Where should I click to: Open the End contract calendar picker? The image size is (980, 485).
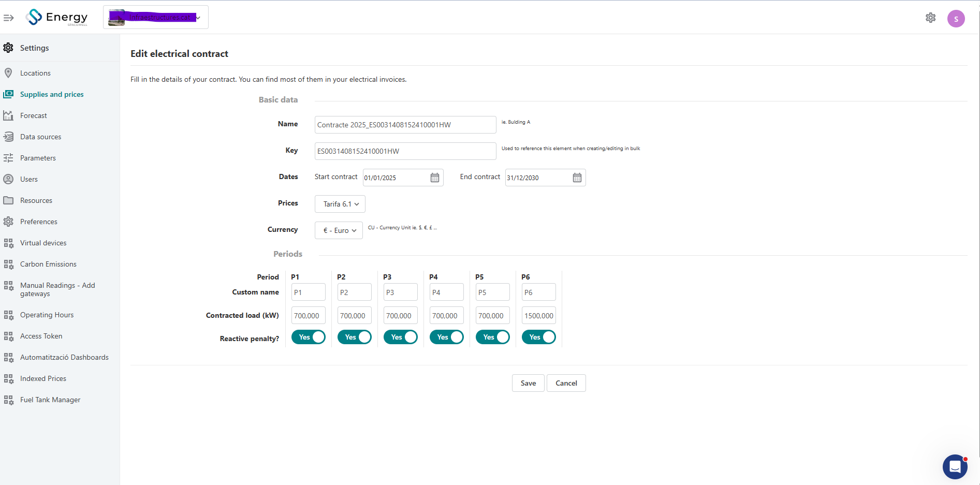tap(577, 178)
